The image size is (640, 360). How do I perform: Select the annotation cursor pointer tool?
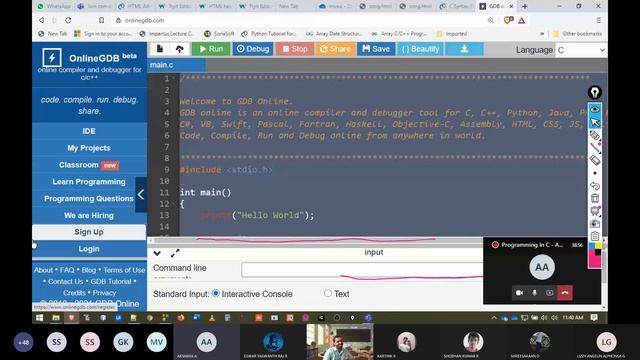click(x=595, y=122)
